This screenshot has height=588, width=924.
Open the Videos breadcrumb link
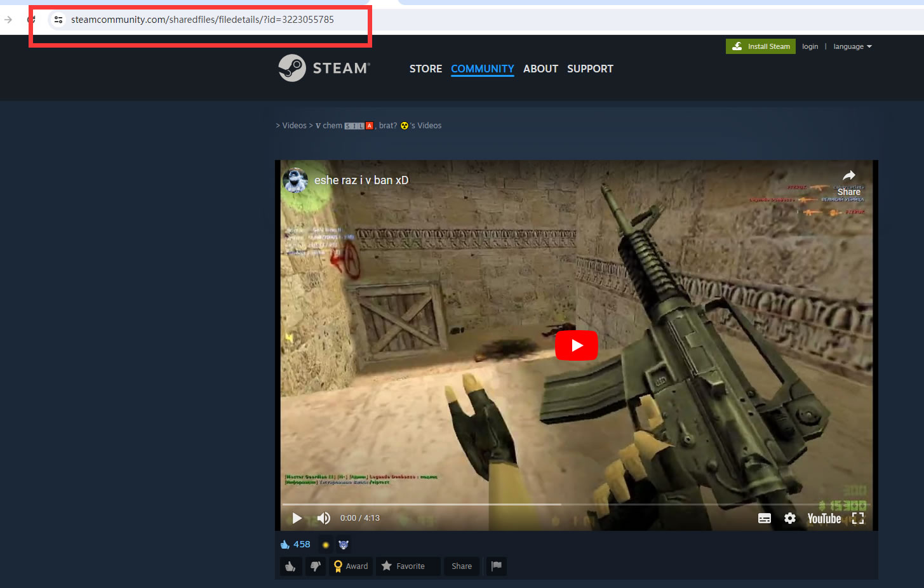pos(294,126)
